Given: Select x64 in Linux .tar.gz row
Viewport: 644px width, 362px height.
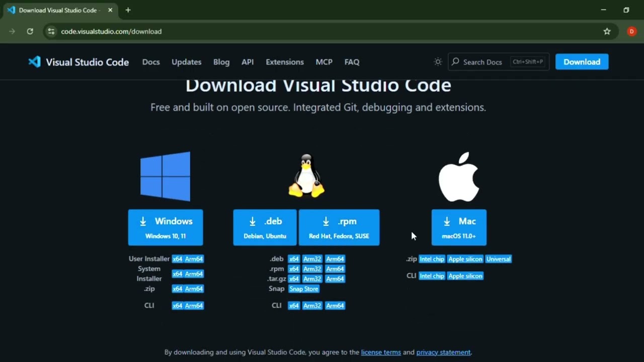Looking at the screenshot, I should tap(294, 279).
